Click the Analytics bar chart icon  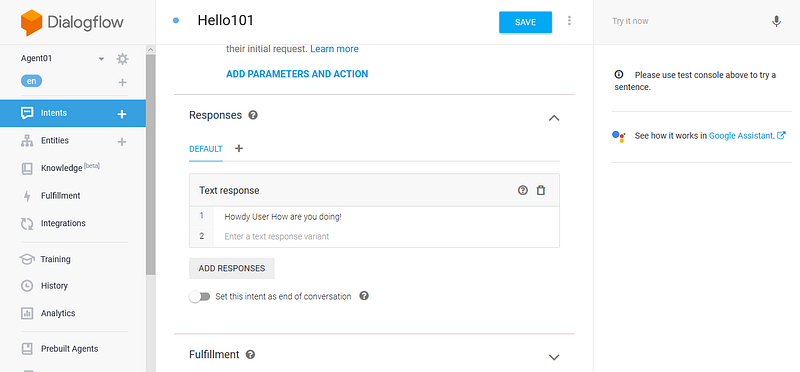point(27,313)
